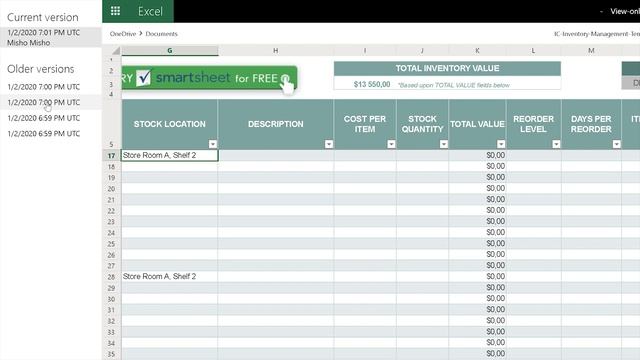The width and height of the screenshot is (640, 360).
Task: Open first older version 7:00 PM UTC
Action: [x=44, y=87]
